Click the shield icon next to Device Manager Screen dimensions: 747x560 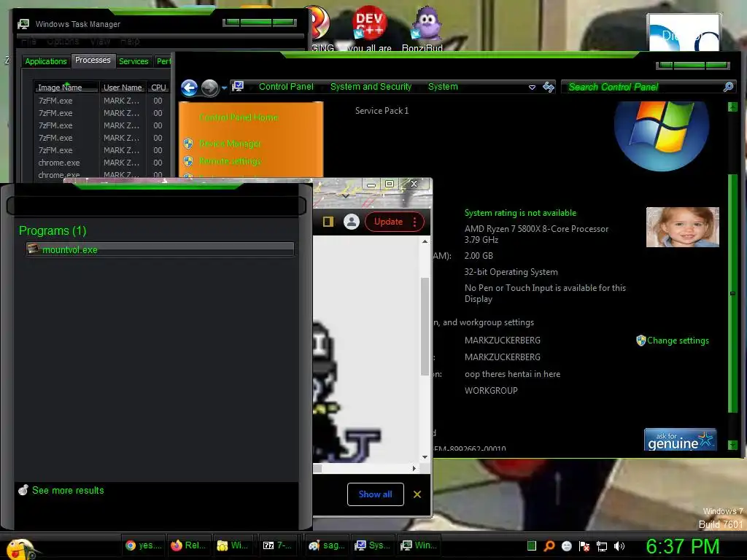pos(188,144)
